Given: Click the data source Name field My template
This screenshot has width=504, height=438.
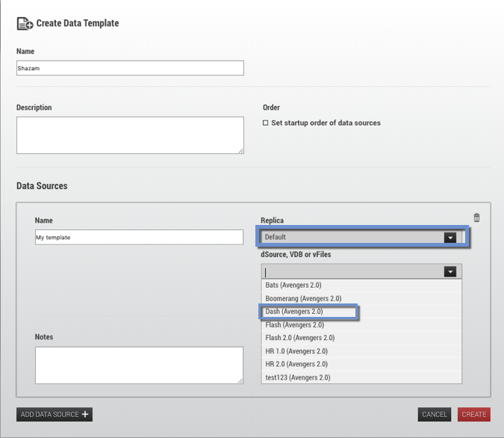Looking at the screenshot, I should tap(139, 237).
